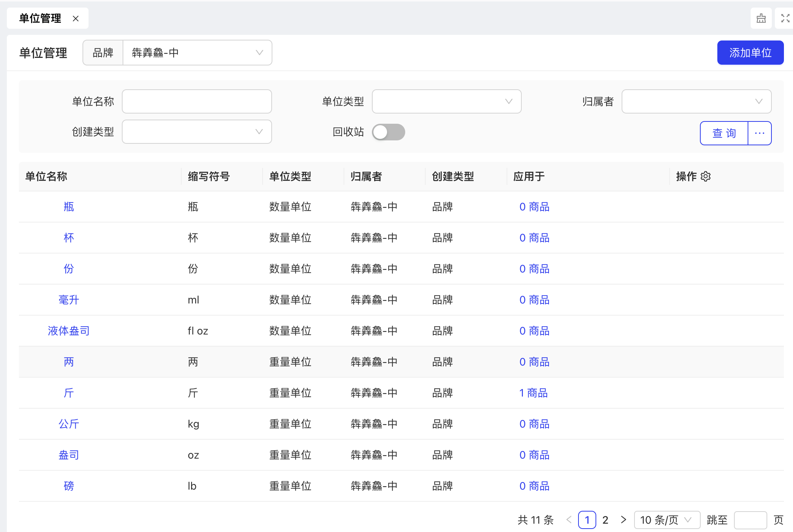Open the 液体盎司 unit link
The width and height of the screenshot is (793, 532).
pyautogui.click(x=69, y=331)
